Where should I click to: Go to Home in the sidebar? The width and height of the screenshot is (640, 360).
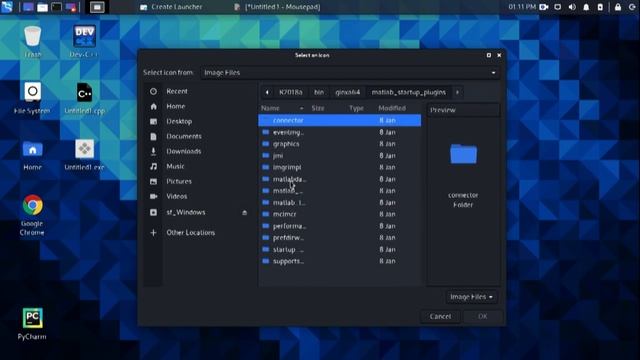(176, 106)
